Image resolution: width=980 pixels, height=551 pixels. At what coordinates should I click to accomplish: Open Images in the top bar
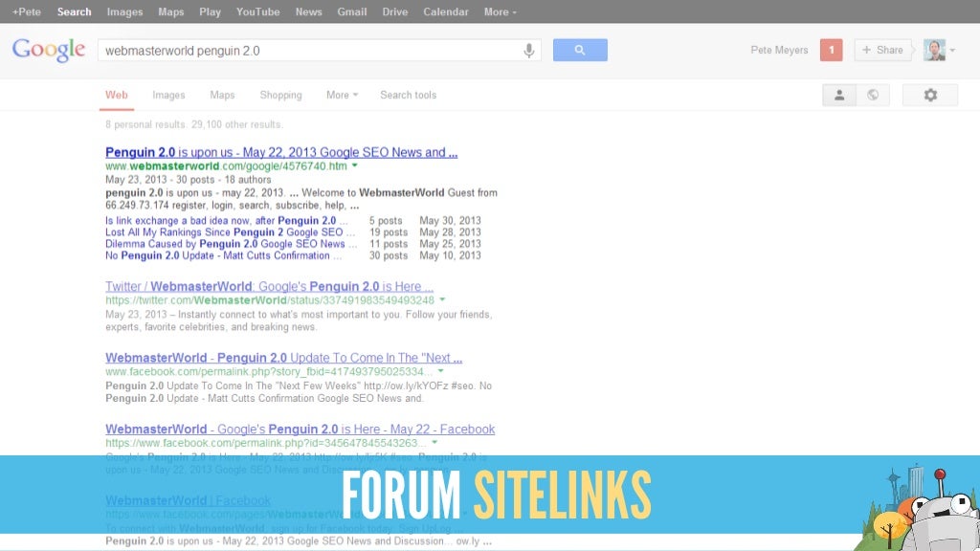(x=125, y=11)
